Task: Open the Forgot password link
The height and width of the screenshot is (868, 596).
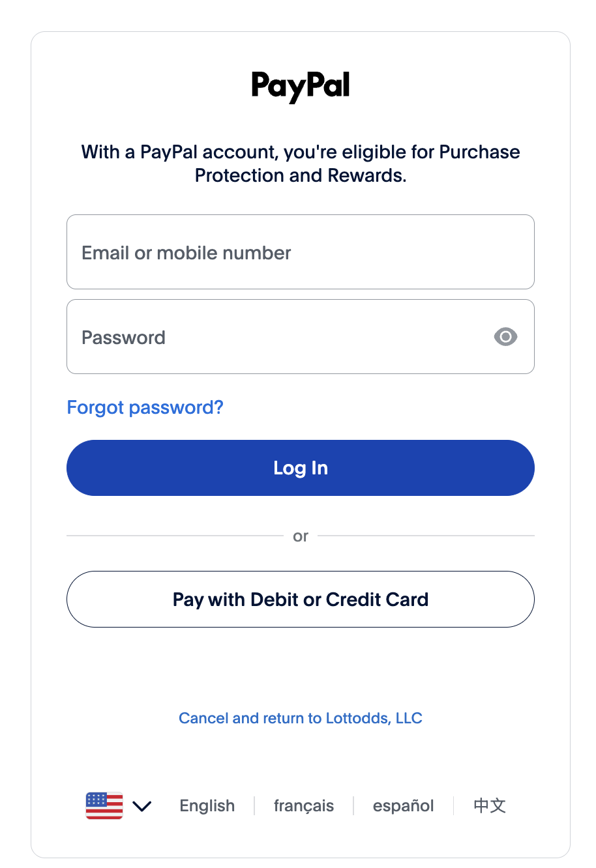Action: (x=145, y=407)
